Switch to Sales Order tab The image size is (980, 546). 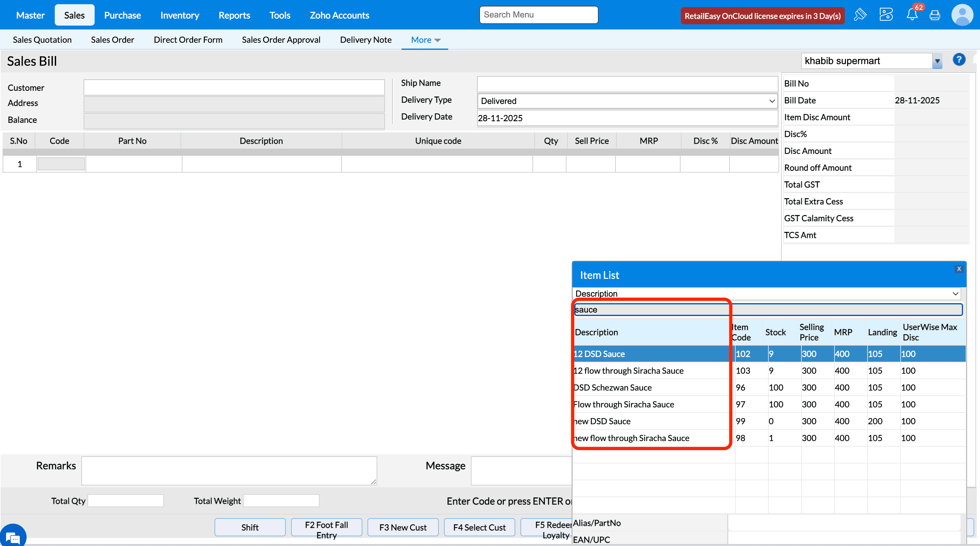[112, 40]
